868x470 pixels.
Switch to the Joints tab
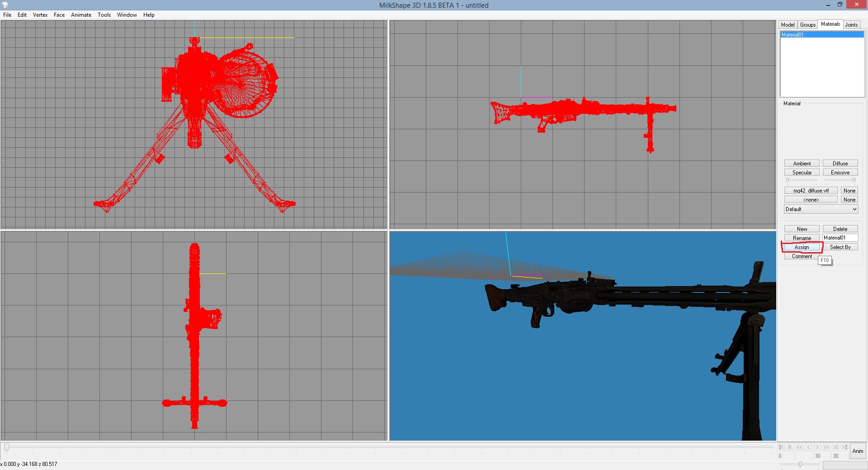(852, 25)
